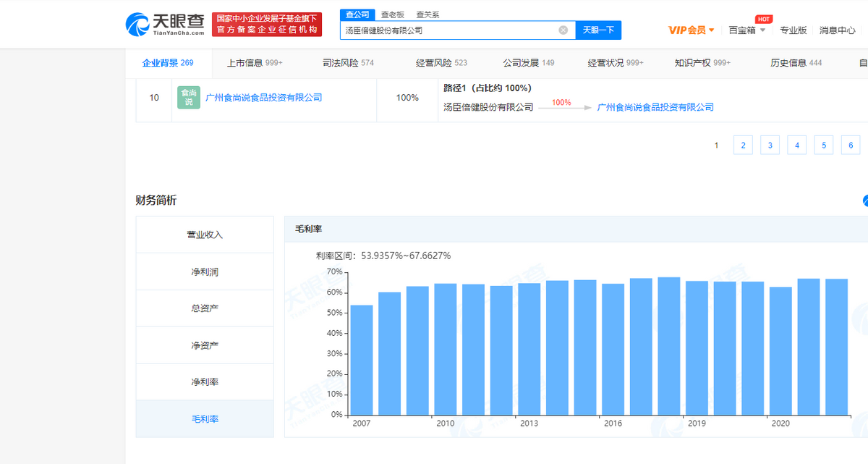Switch to the 查关系 search tab
The width and height of the screenshot is (868, 464).
(x=427, y=14)
